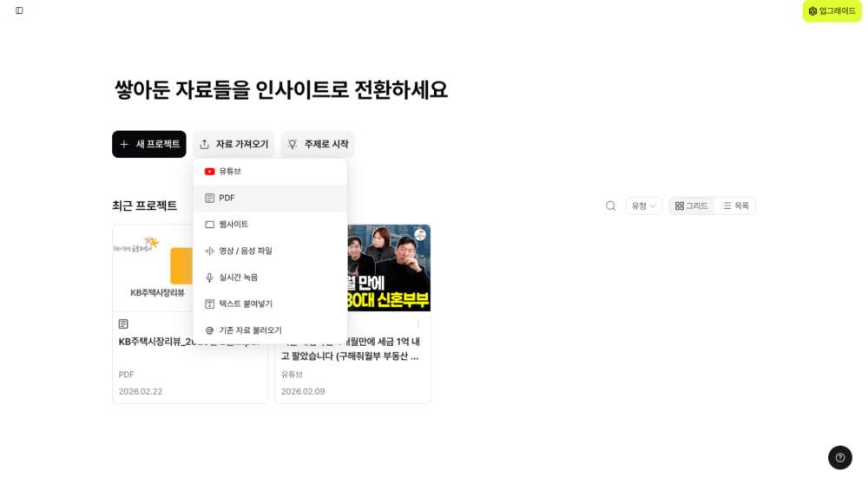Switch to 목록 list view
This screenshot has height=490, width=868.
(x=735, y=206)
